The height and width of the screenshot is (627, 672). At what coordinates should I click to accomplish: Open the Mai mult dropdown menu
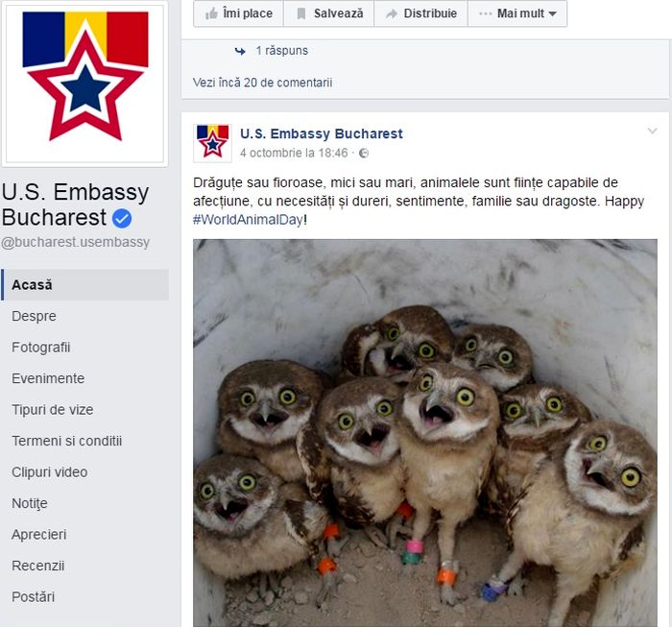click(x=517, y=13)
